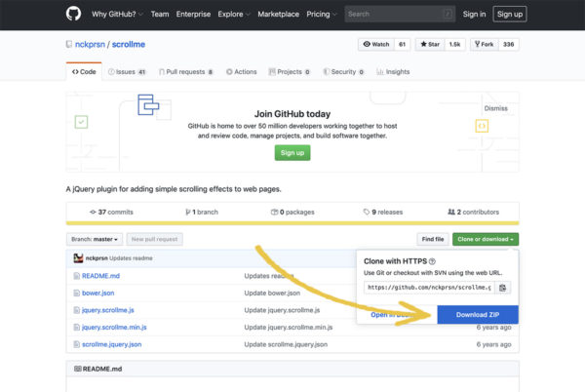Open the Pull requests tab
This screenshot has width=585, height=392.
coord(188,71)
